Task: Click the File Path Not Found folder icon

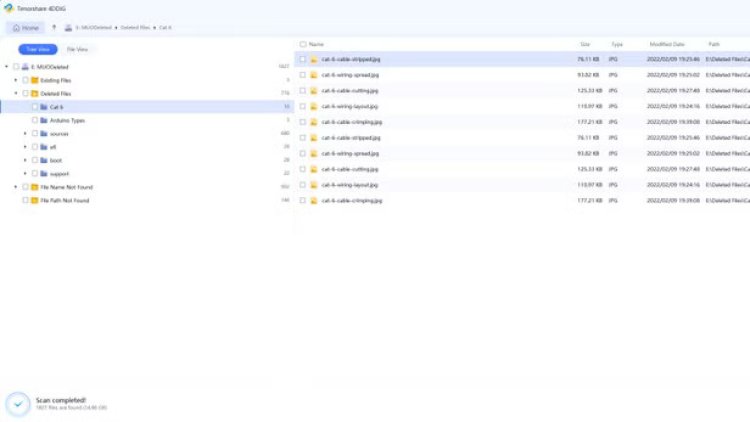Action: click(35, 200)
